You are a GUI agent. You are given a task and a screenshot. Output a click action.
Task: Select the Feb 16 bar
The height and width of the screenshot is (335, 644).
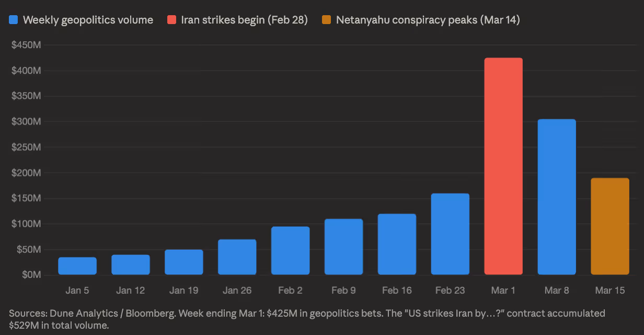click(x=397, y=244)
